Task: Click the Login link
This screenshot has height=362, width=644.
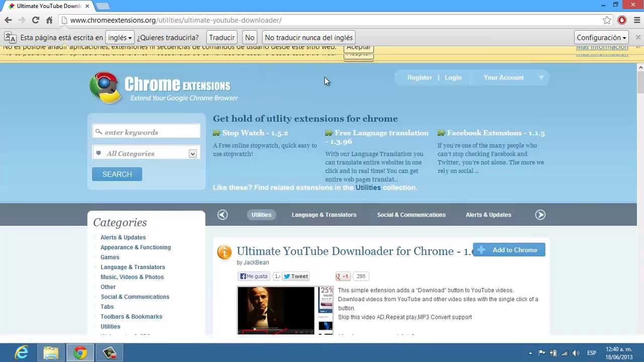Action: click(453, 77)
